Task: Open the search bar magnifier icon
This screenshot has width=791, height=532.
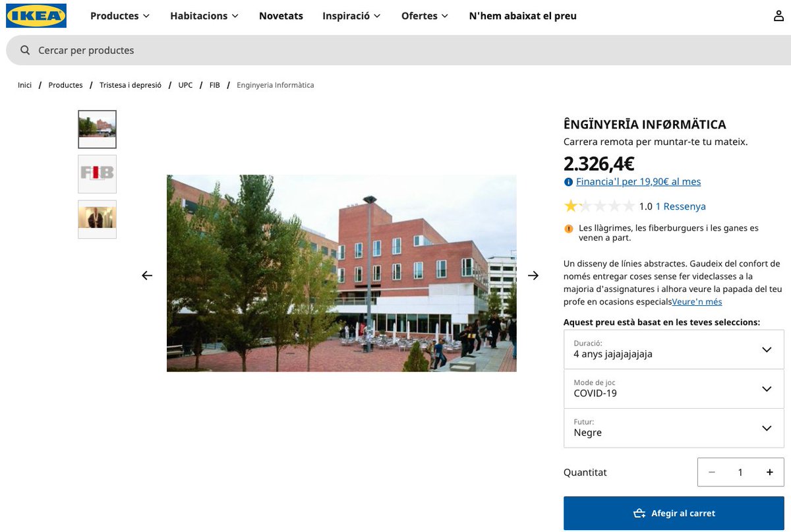Action: 25,50
